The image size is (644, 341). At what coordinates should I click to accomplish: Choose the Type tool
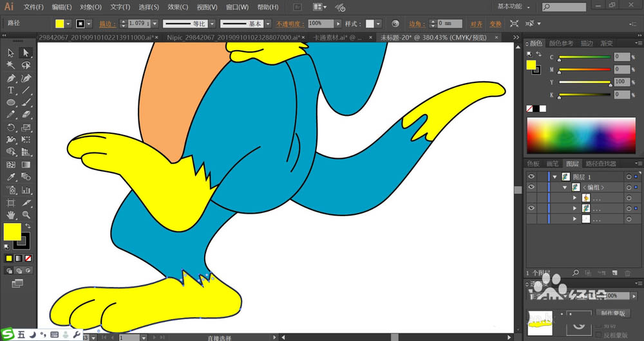[x=11, y=90]
